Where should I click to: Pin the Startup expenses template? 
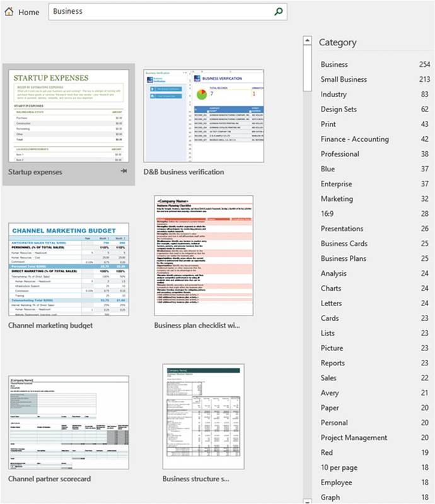(x=124, y=172)
